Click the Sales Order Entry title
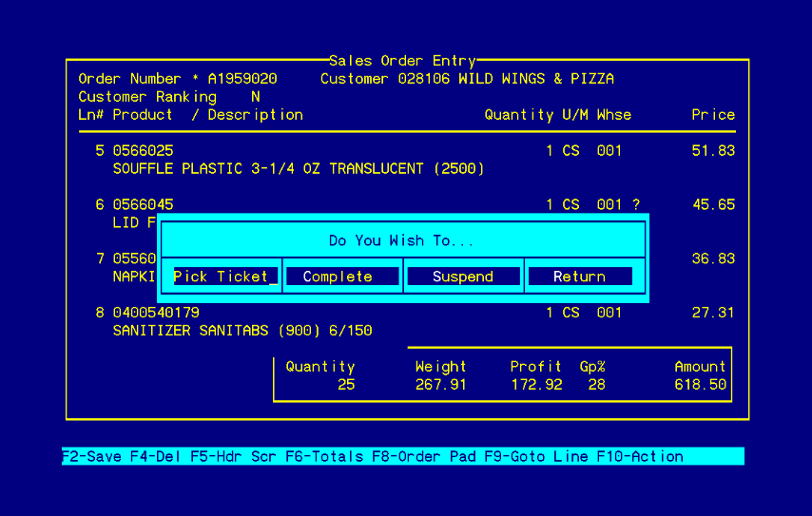 click(x=402, y=61)
